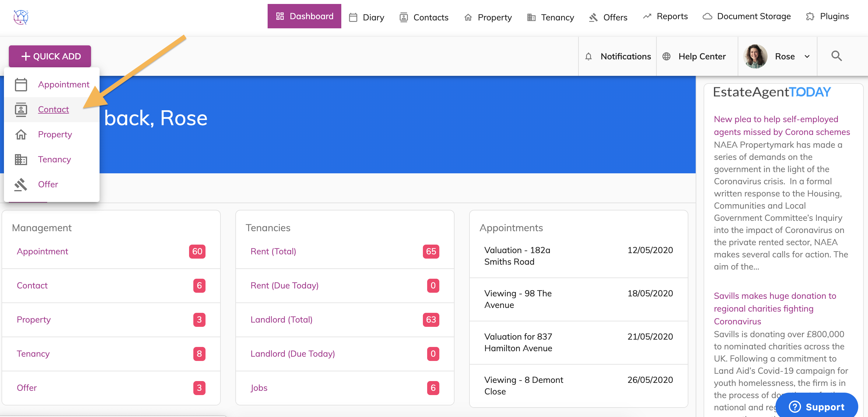Click the Notifications bell icon
Image resolution: width=868 pixels, height=417 pixels.
point(588,57)
